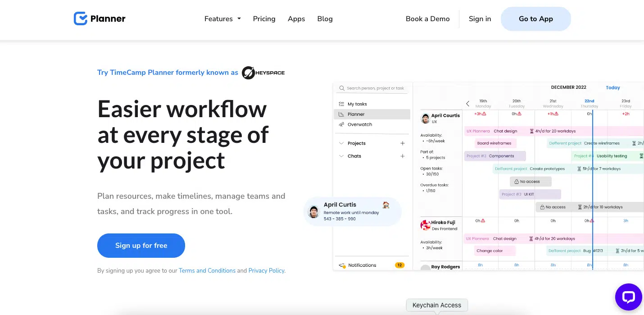This screenshot has width=644, height=315.
Task: Add a new project with the plus icon
Action: click(402, 143)
